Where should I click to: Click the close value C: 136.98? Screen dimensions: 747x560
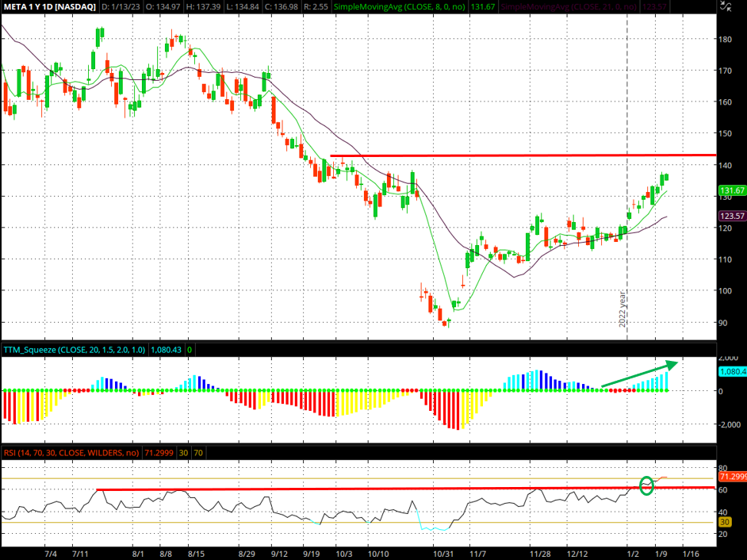(283, 7)
